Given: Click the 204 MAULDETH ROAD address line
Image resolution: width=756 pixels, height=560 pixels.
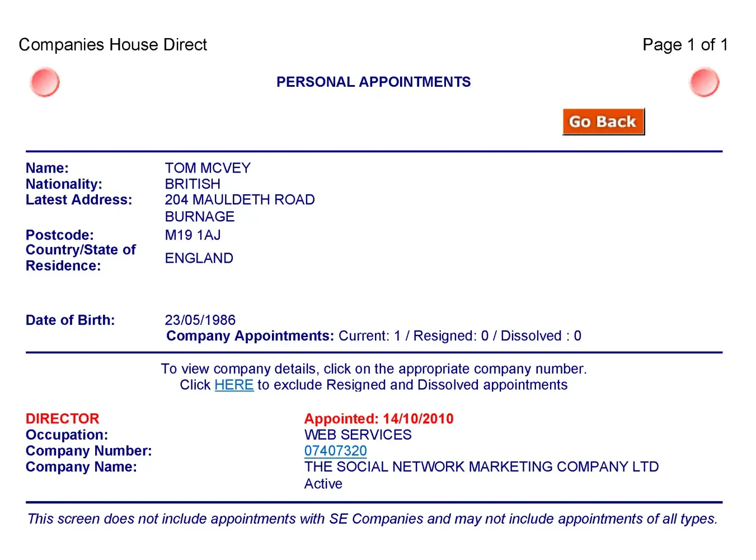Looking at the screenshot, I should coord(240,200).
